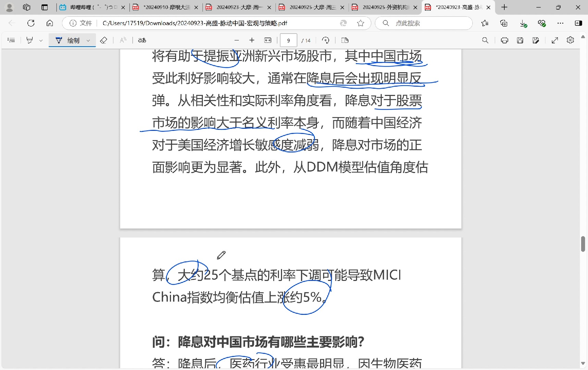Open browser workspaces
Screen dimensions: 588x370
click(27, 7)
